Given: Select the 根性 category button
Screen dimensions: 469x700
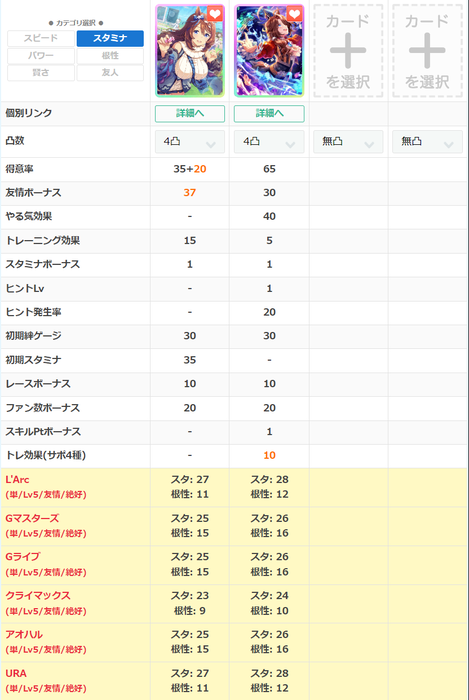Looking at the screenshot, I should (x=110, y=56).
